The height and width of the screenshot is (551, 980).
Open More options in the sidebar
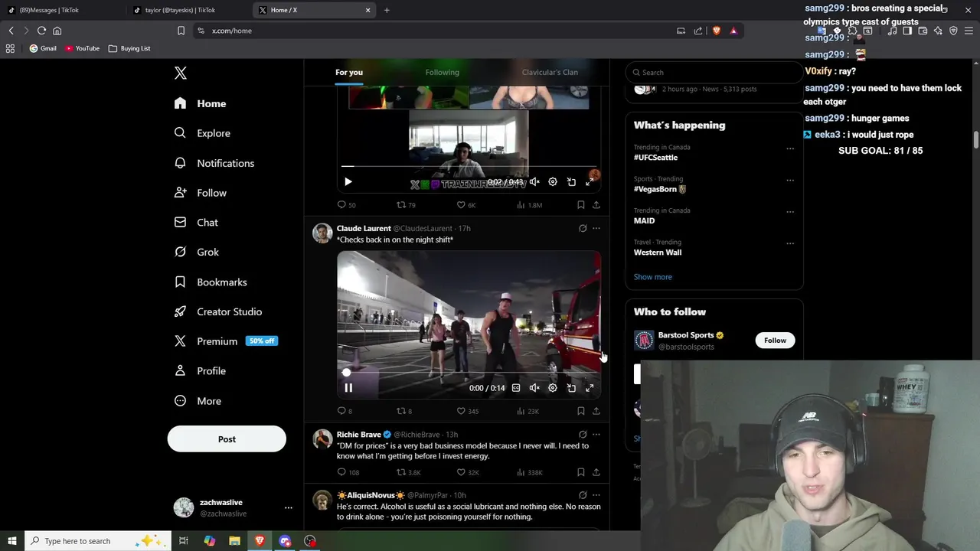tap(198, 401)
